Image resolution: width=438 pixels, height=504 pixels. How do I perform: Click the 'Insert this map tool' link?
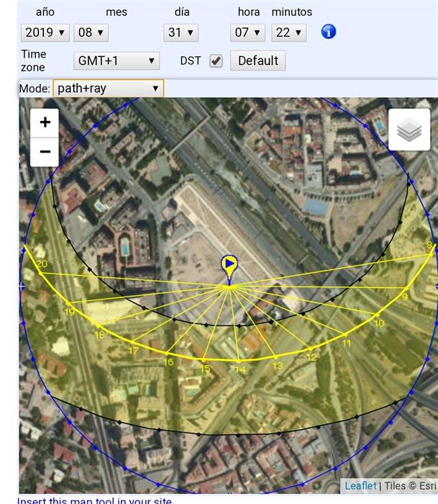(94, 500)
